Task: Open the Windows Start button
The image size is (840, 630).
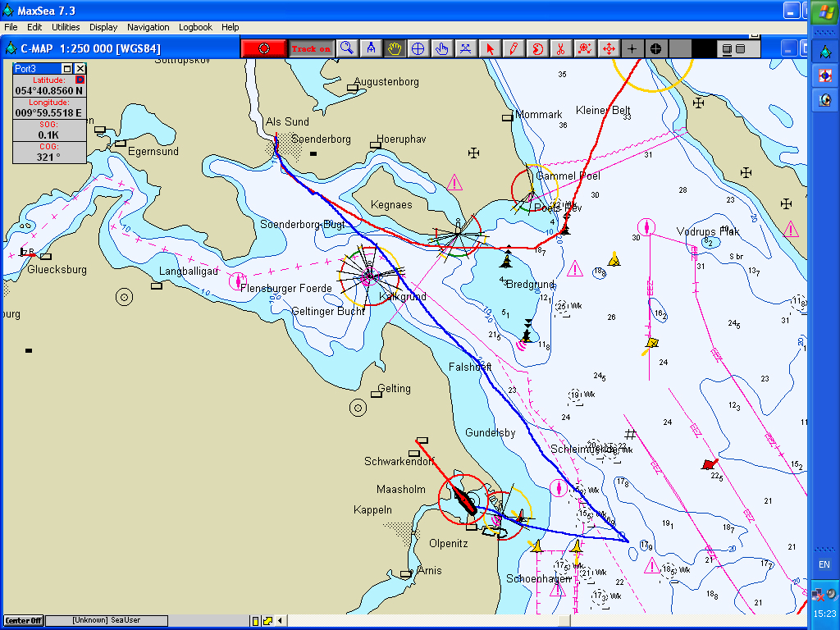Action: [x=824, y=11]
